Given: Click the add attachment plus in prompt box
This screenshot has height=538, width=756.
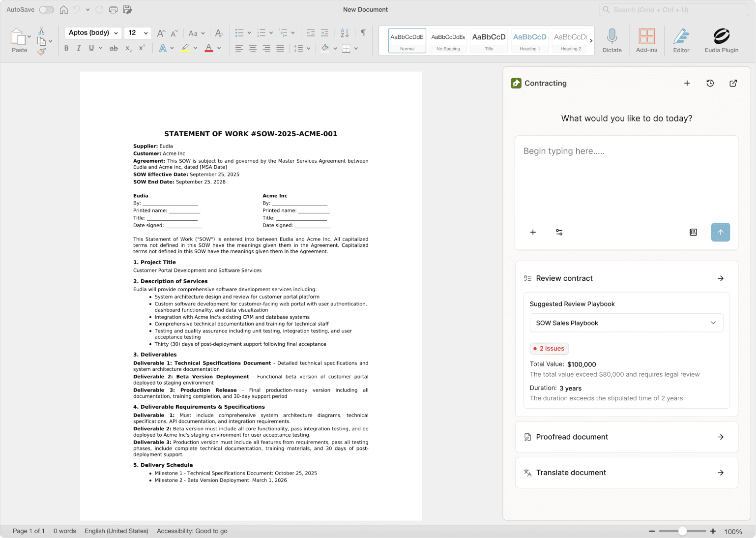Looking at the screenshot, I should click(533, 232).
